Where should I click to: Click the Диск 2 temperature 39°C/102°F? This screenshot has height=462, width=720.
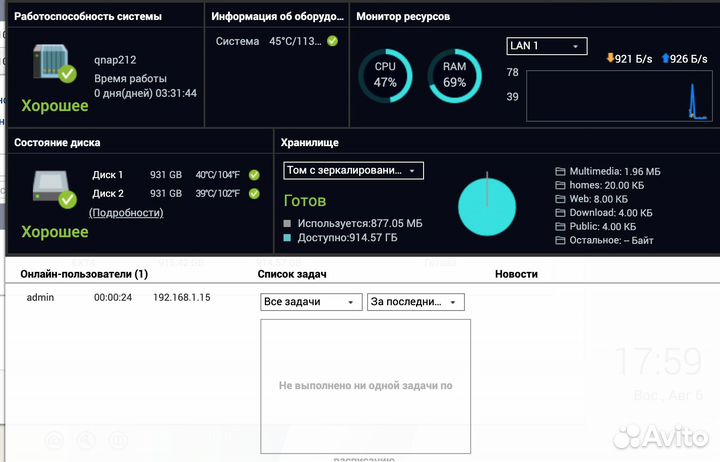[x=218, y=194]
